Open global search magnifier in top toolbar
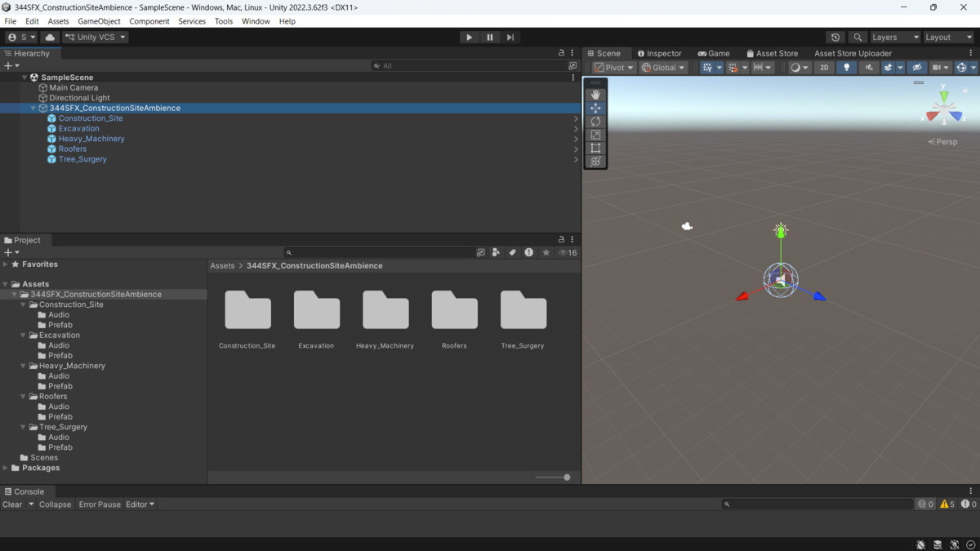980x551 pixels. click(857, 37)
